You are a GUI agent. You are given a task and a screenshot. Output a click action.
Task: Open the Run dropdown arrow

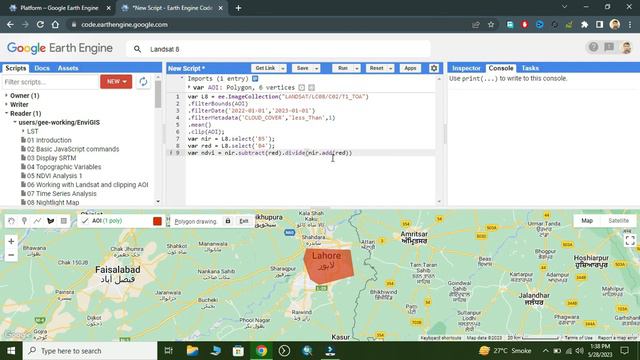(x=356, y=68)
